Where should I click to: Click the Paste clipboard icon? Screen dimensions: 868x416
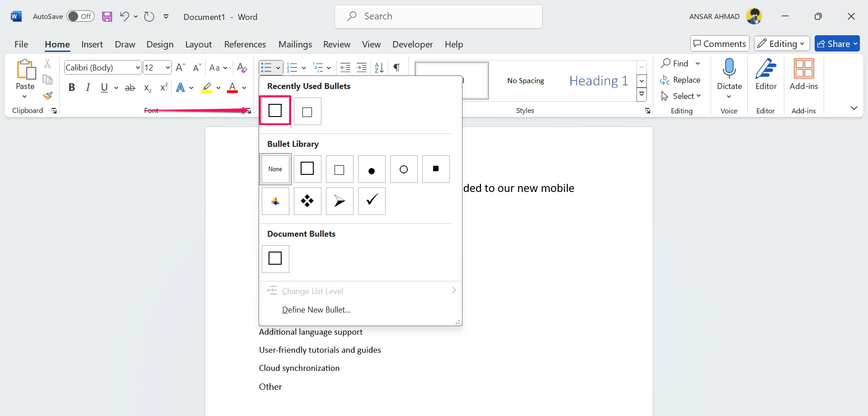pos(26,70)
